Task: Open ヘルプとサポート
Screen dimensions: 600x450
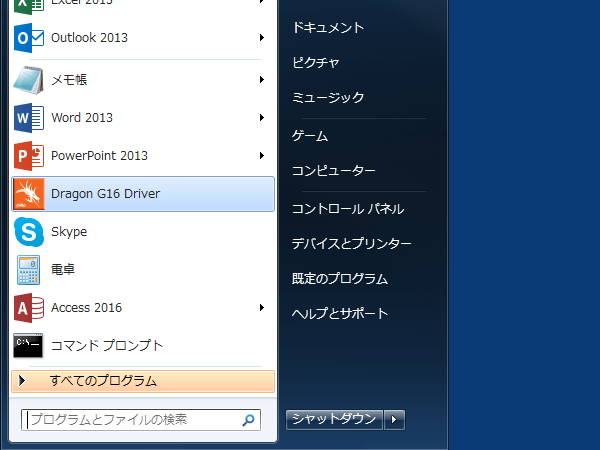Action: 340,313
